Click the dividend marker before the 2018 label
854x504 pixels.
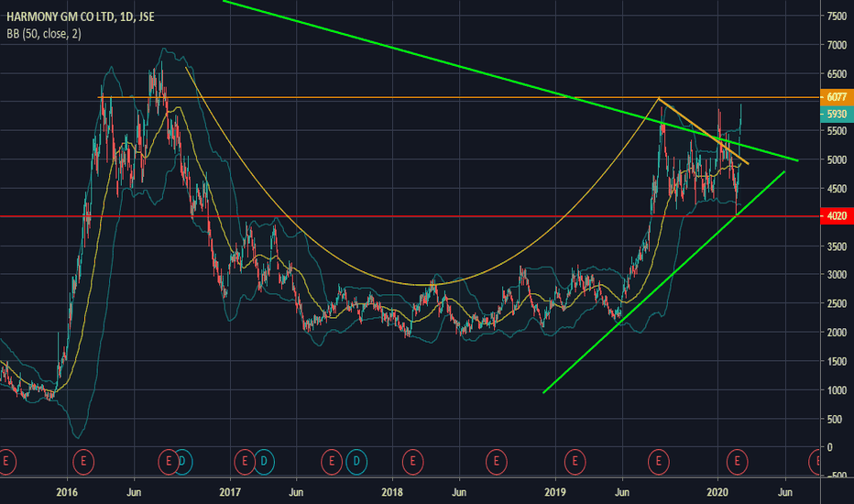356,462
